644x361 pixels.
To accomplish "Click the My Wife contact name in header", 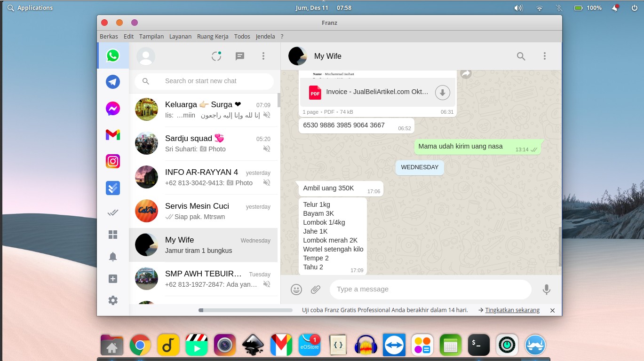I will (x=328, y=56).
